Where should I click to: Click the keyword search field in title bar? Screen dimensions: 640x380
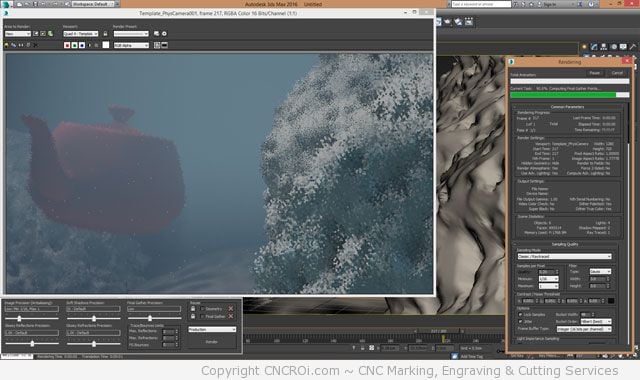(x=481, y=4)
